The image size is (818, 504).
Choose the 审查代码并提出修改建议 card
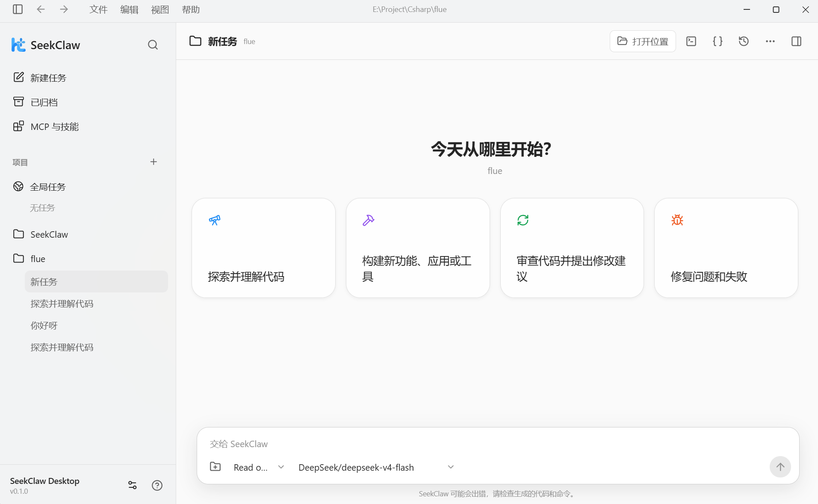click(x=572, y=248)
